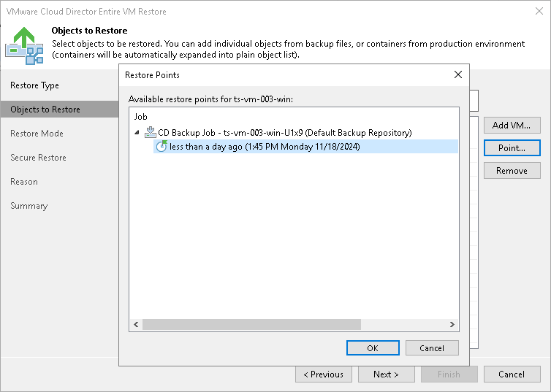Open the Add VM... dialog
Image resolution: width=551 pixels, height=392 pixels.
tap(512, 126)
